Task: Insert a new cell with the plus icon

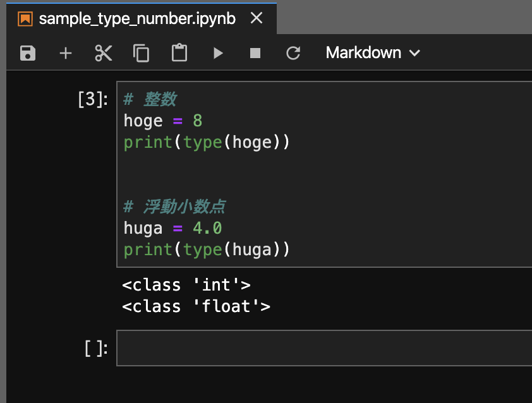Action: (66, 53)
